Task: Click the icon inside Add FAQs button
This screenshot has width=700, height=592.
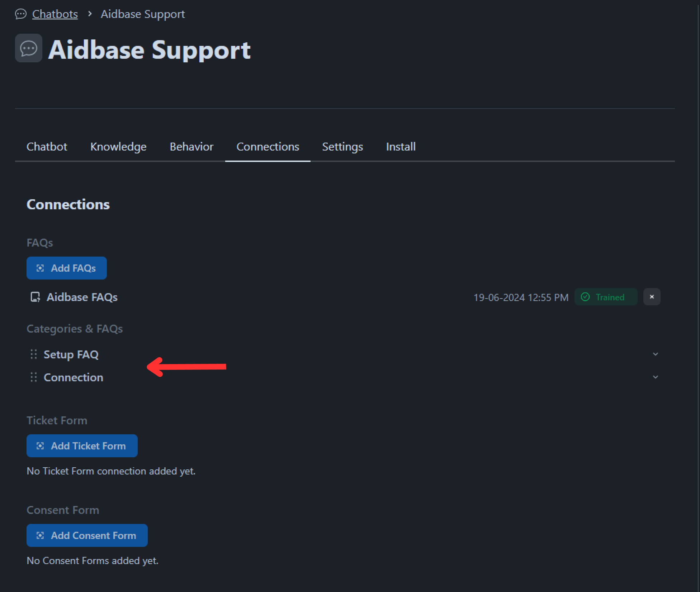Action: click(x=40, y=268)
